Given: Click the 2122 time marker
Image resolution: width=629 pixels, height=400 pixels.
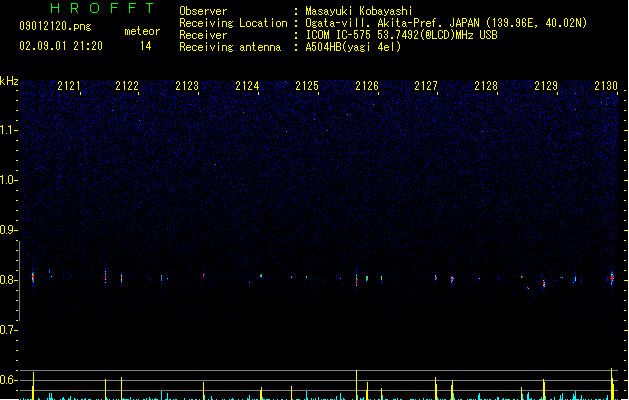Looking at the screenshot, I should point(127,86).
